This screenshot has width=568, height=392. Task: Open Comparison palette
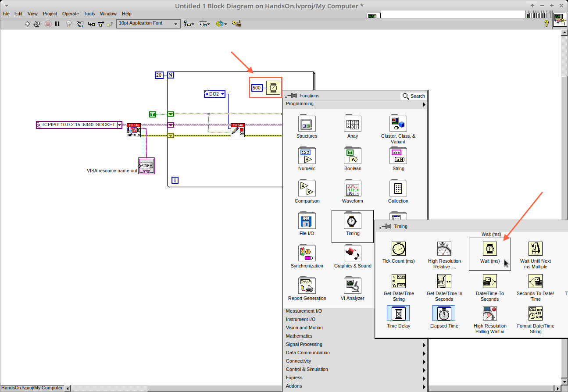click(307, 192)
